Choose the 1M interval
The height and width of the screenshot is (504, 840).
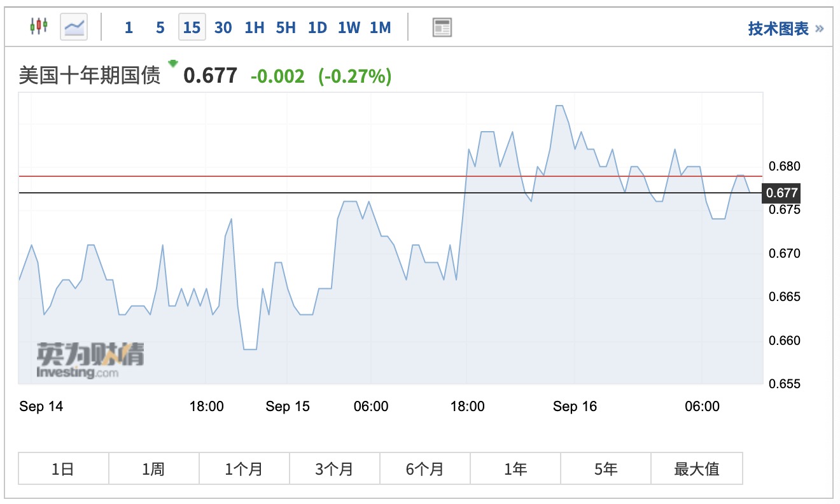[380, 27]
